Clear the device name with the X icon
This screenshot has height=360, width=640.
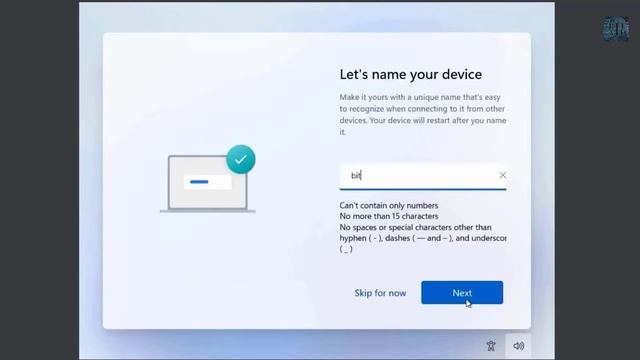pyautogui.click(x=503, y=175)
